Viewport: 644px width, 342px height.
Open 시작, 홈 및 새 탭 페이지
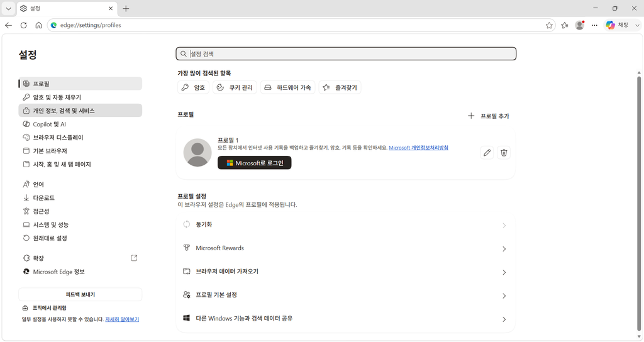pyautogui.click(x=80, y=164)
